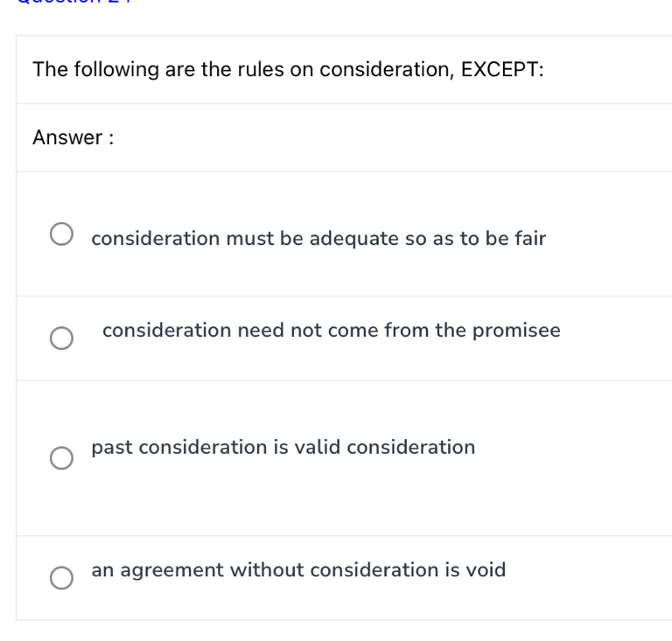Screen dimensions: 672x641
Task: Click the 'Answer :' label
Action: click(73, 137)
